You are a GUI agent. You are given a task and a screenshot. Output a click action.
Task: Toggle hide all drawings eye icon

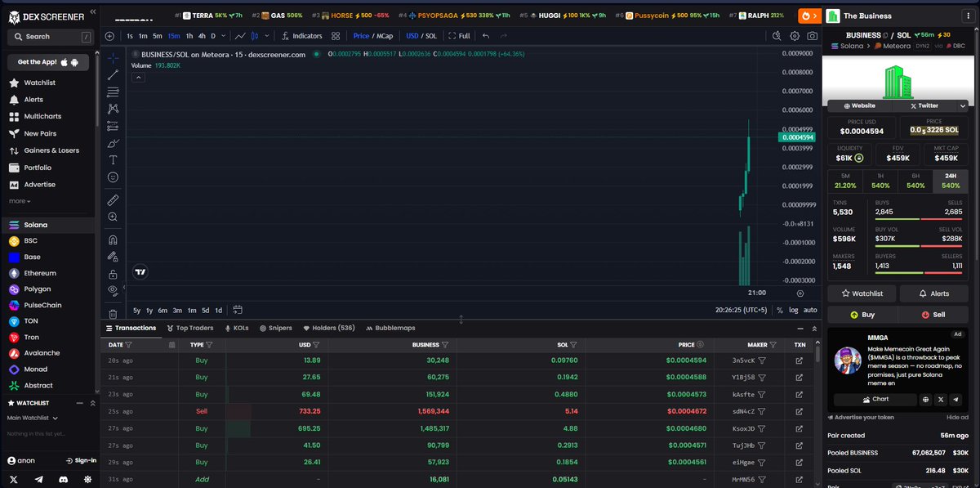coord(113,290)
